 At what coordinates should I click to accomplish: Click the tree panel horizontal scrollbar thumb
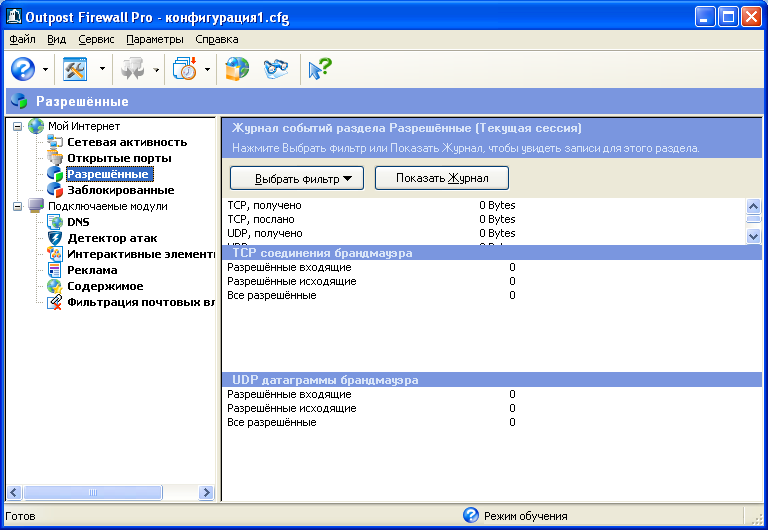click(x=93, y=492)
